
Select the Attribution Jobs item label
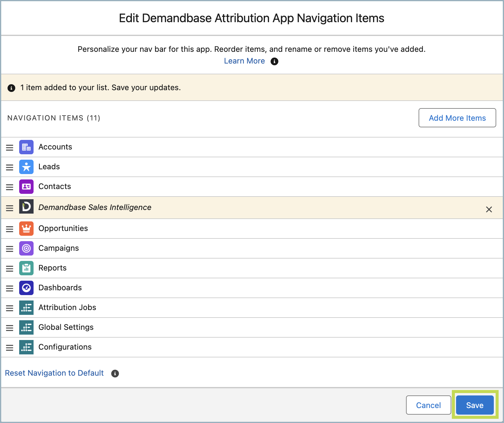[x=67, y=307]
